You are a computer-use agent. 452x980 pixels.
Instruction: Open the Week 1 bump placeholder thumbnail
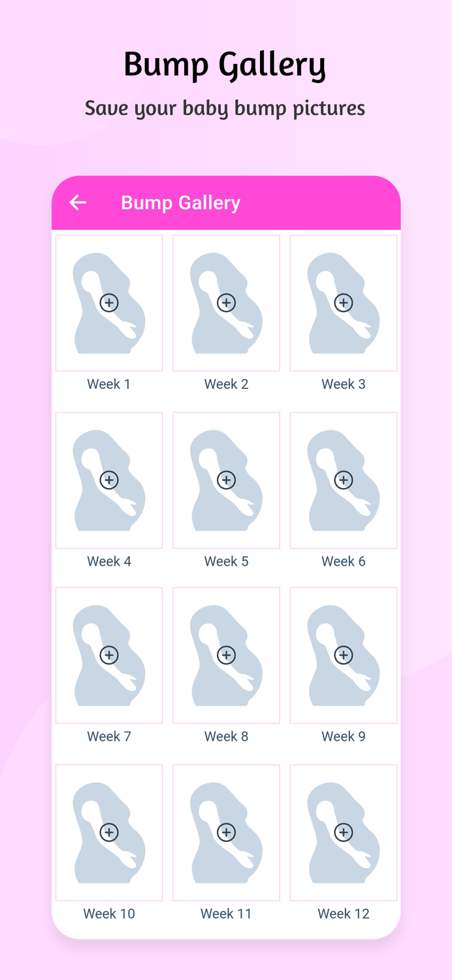109,302
